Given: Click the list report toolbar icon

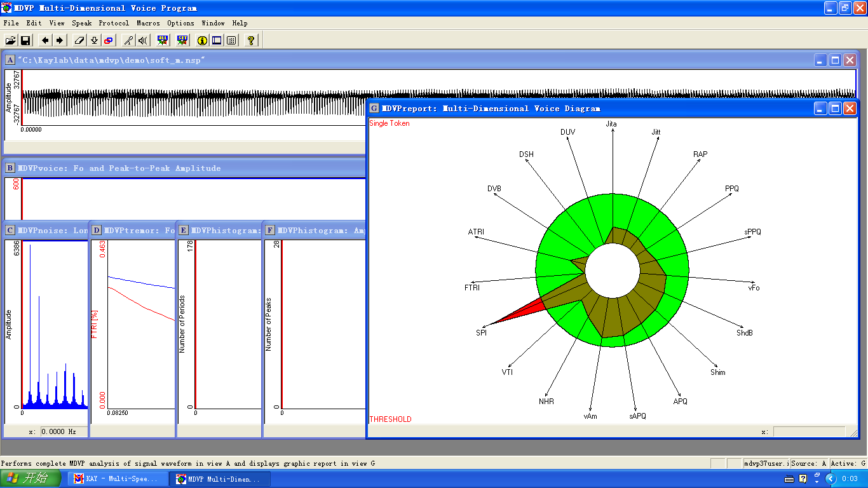Looking at the screenshot, I should pyautogui.click(x=231, y=41).
